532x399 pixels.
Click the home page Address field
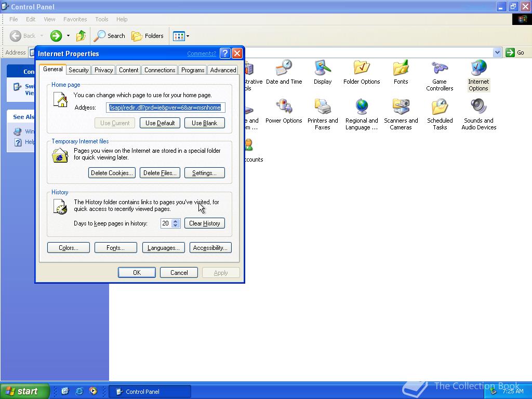pyautogui.click(x=166, y=108)
